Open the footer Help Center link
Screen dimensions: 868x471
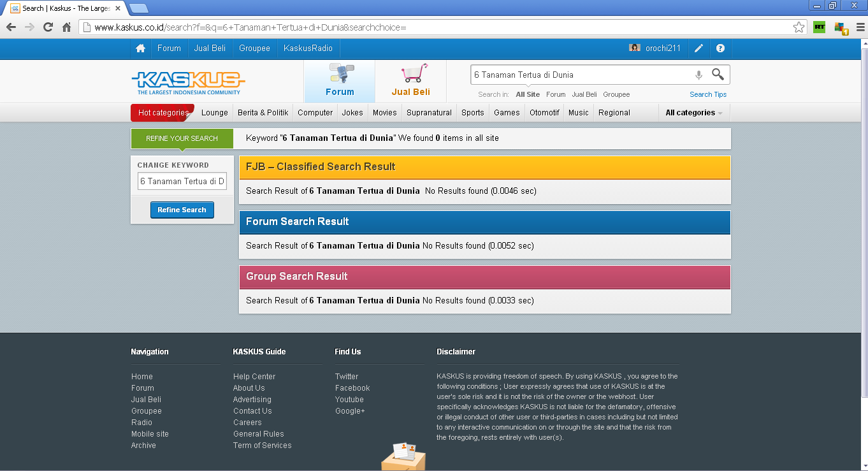tap(254, 377)
